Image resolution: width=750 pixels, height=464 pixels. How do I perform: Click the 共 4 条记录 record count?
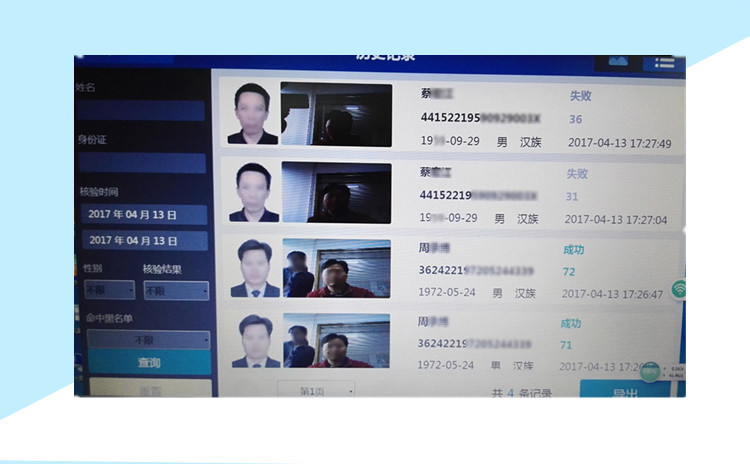coord(521,393)
